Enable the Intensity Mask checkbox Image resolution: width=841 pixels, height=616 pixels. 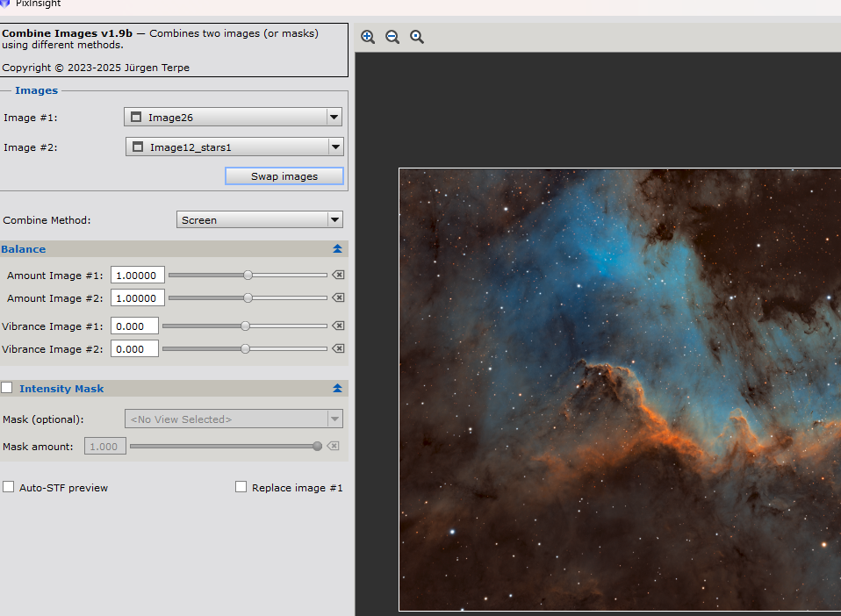point(7,388)
